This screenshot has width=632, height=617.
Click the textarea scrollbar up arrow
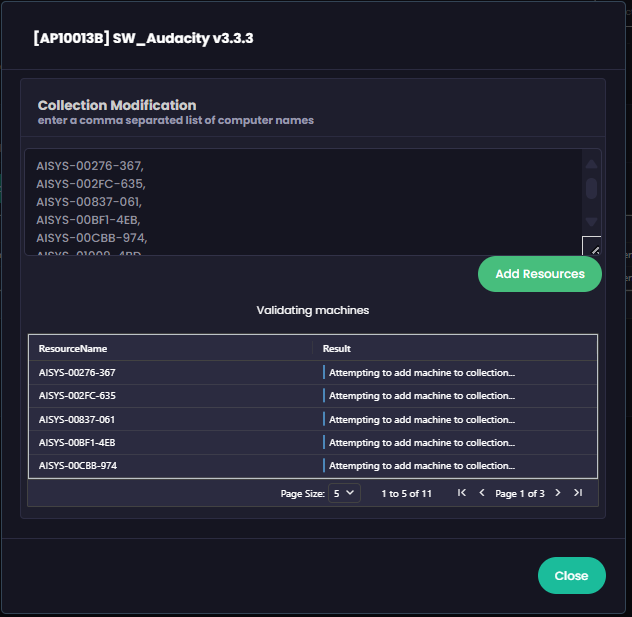pyautogui.click(x=591, y=165)
